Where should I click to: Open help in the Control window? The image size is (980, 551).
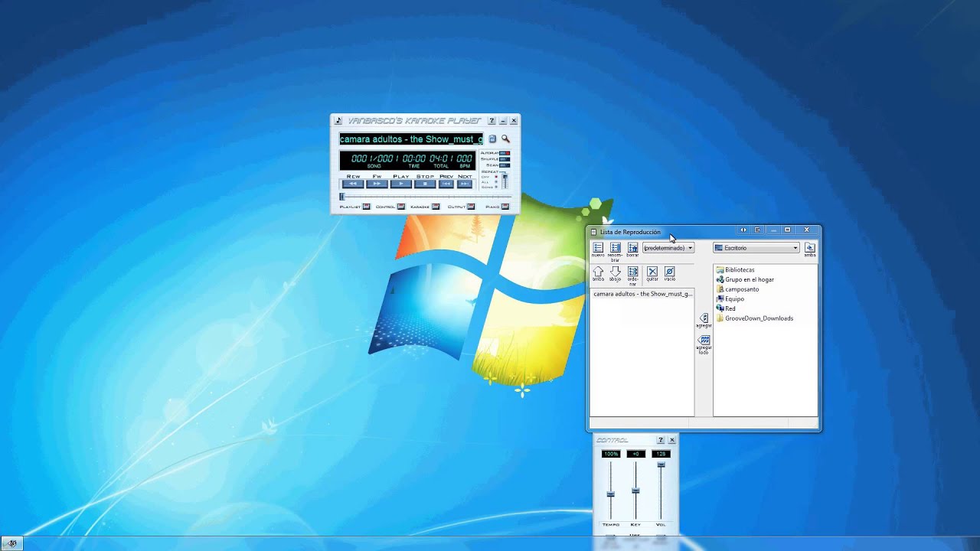click(661, 440)
